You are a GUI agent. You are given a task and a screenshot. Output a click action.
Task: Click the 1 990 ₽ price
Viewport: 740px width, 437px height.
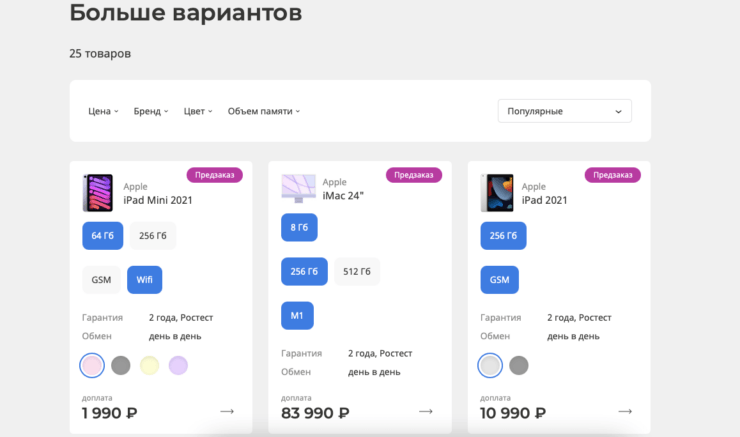pos(109,413)
